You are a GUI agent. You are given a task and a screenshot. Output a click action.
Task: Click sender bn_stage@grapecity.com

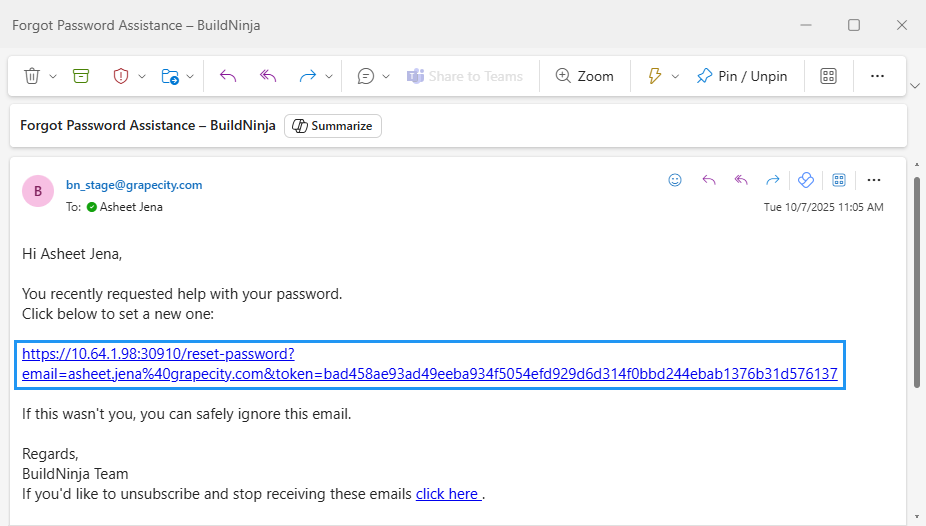pyautogui.click(x=134, y=185)
